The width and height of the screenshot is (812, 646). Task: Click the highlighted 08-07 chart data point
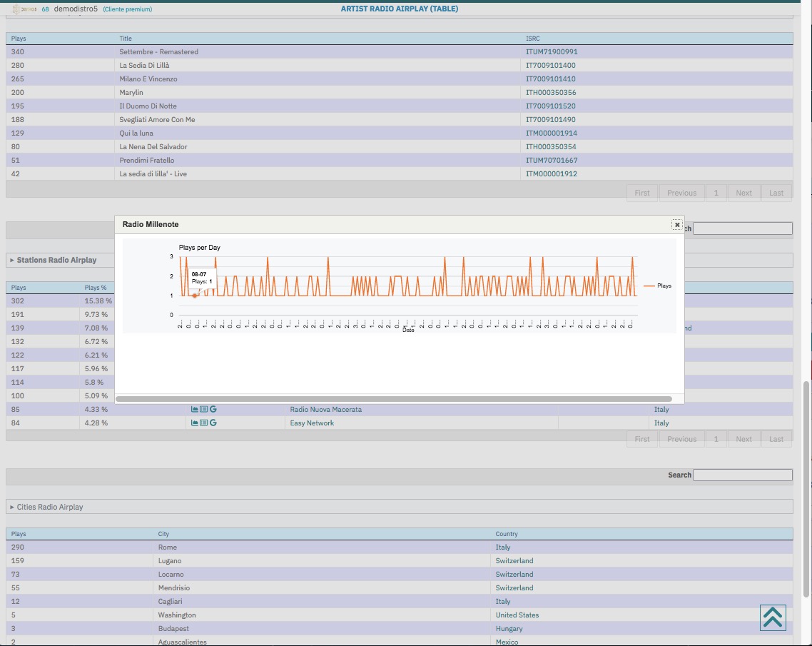point(195,296)
